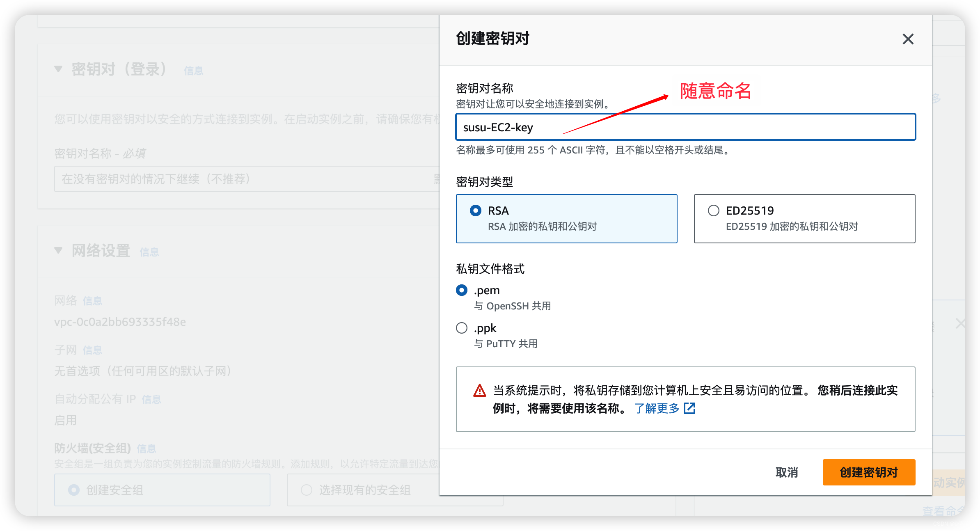The width and height of the screenshot is (980, 531).
Task: Choose the .pem private key format
Action: click(462, 291)
